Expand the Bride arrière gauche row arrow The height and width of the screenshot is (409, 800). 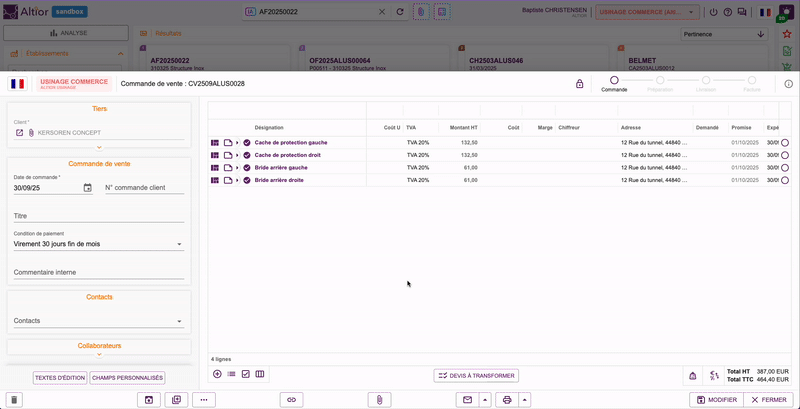(237, 168)
